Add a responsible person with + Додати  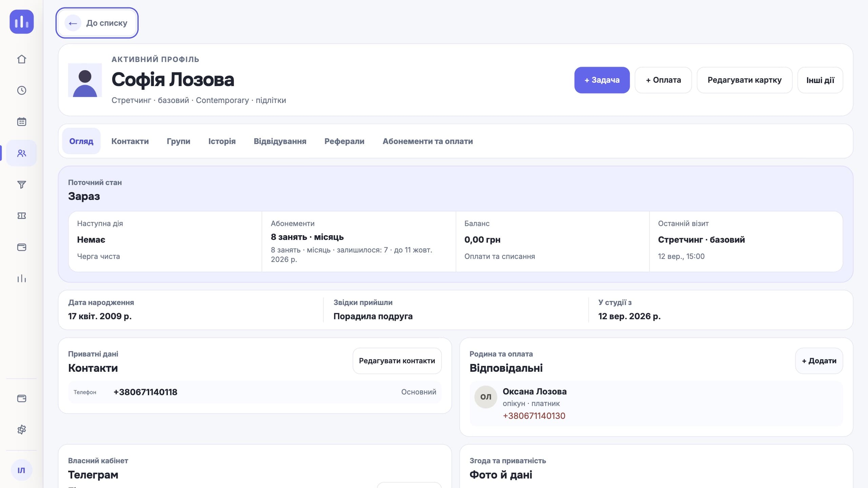coord(819,361)
